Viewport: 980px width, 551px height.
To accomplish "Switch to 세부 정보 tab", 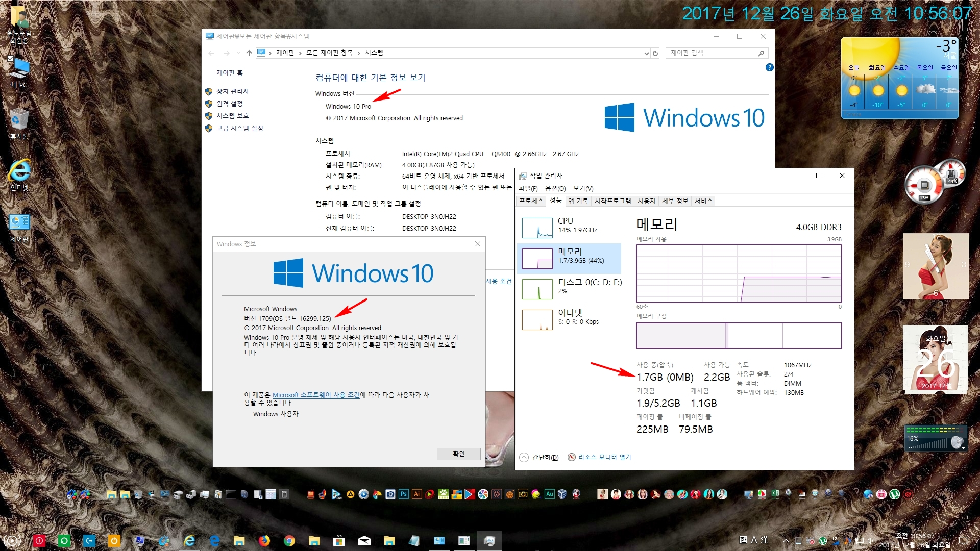I will coord(675,201).
